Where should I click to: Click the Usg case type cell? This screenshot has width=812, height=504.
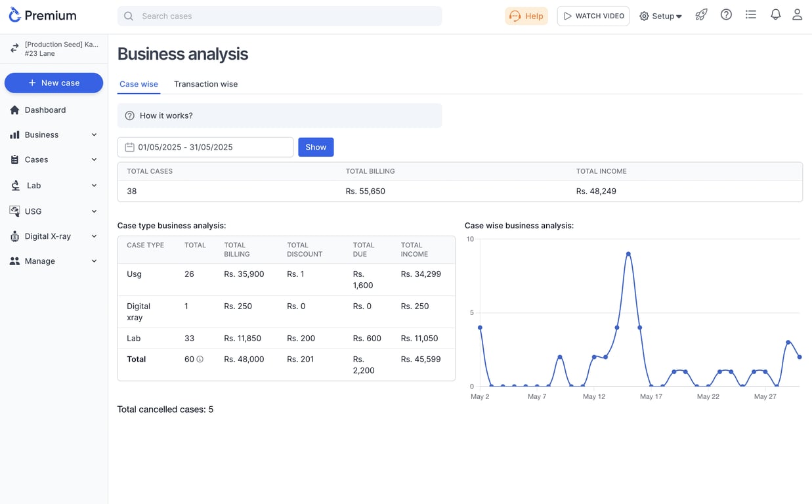134,274
